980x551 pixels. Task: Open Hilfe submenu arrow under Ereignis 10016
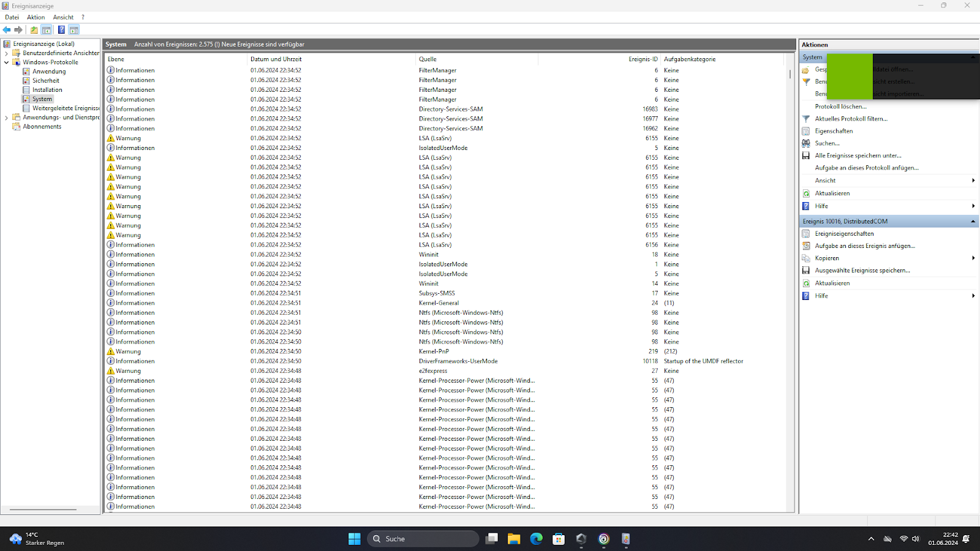click(x=973, y=296)
